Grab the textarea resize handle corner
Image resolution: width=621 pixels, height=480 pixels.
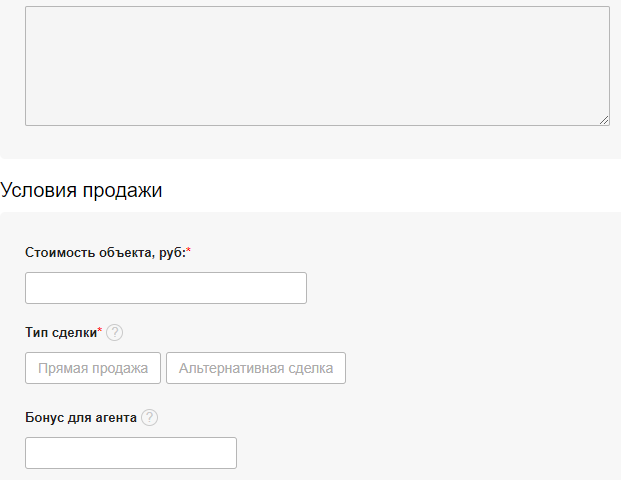604,120
